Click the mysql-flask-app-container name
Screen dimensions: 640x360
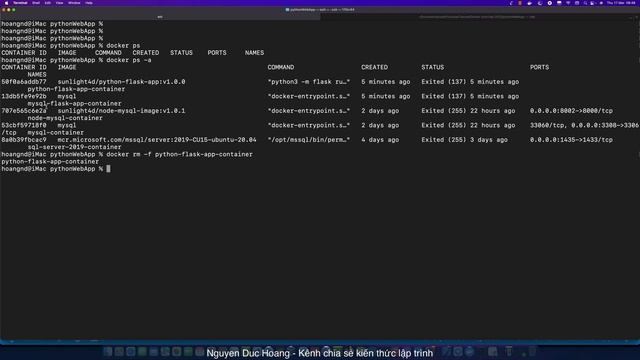74,104
